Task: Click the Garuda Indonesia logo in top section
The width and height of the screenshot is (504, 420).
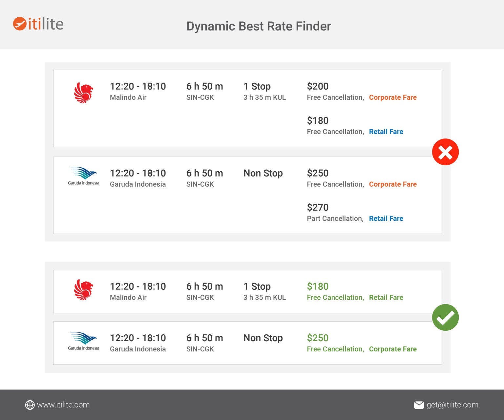Action: [x=84, y=176]
